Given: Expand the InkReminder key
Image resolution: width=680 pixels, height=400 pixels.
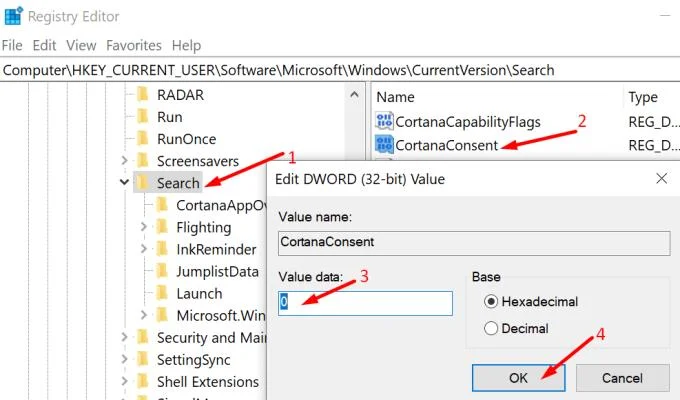Looking at the screenshot, I should click(144, 249).
